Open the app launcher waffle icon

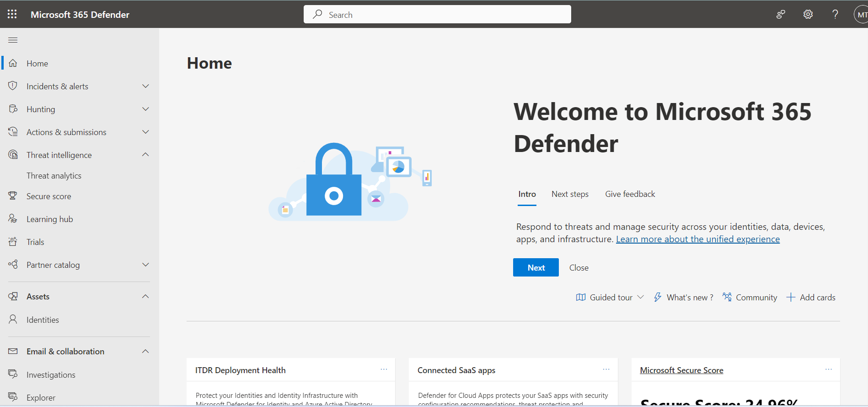coord(12,14)
